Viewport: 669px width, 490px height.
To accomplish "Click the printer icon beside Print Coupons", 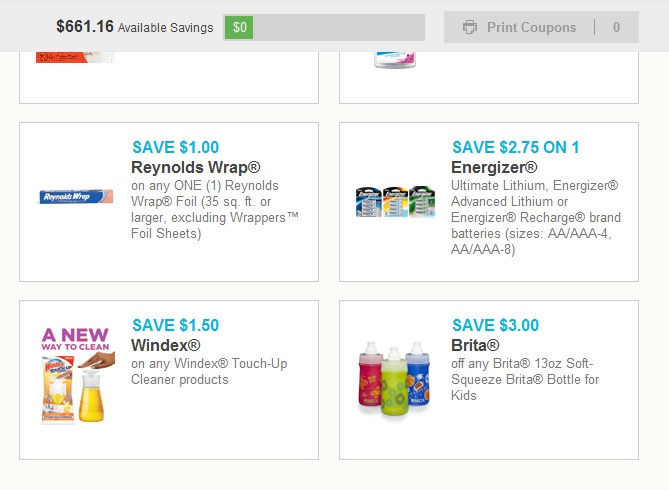I will click(x=470, y=27).
